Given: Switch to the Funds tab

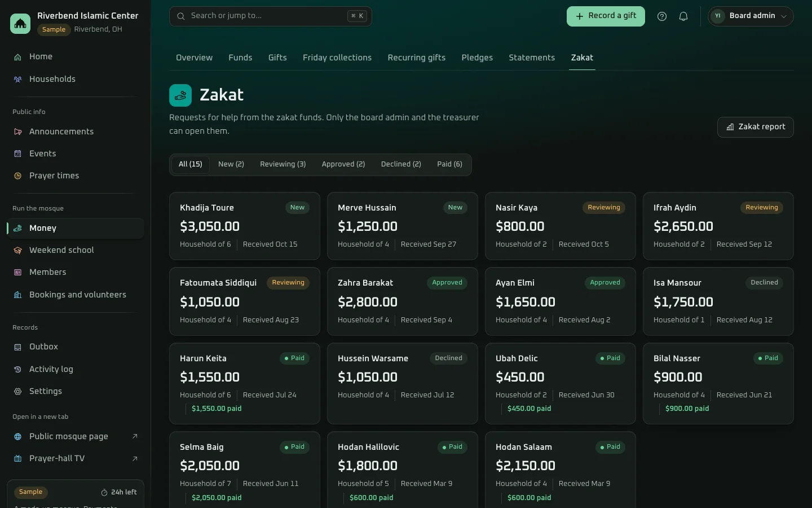Looking at the screenshot, I should 240,58.
